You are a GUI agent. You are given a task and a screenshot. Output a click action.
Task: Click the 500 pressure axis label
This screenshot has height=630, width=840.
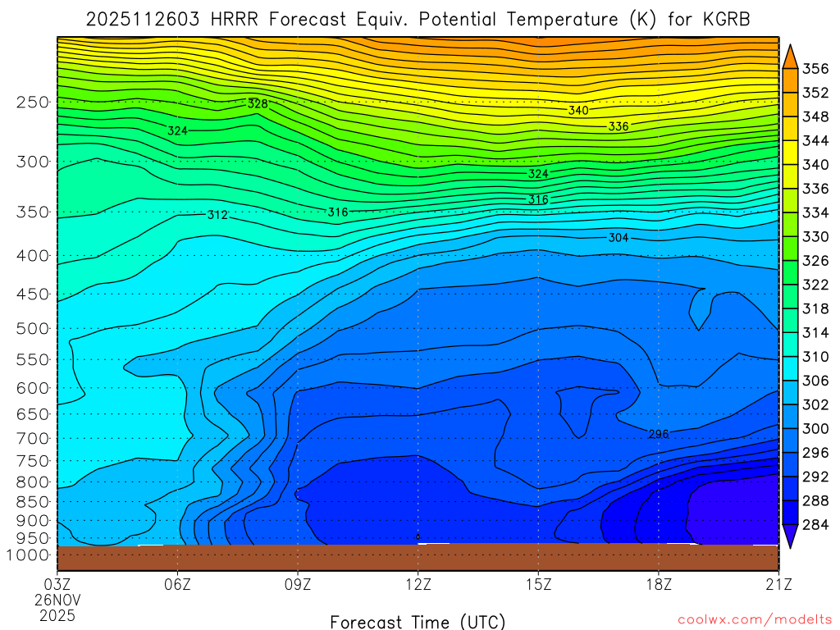pyautogui.click(x=33, y=328)
